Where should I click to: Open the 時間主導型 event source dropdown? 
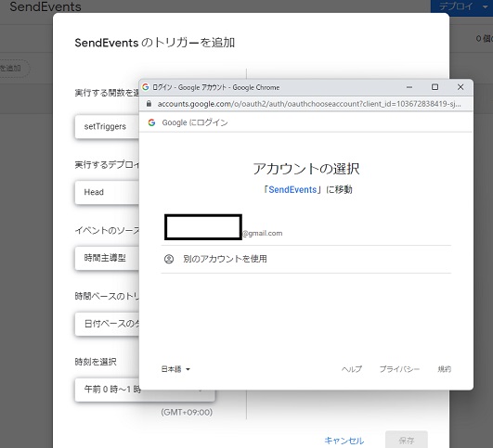point(107,258)
